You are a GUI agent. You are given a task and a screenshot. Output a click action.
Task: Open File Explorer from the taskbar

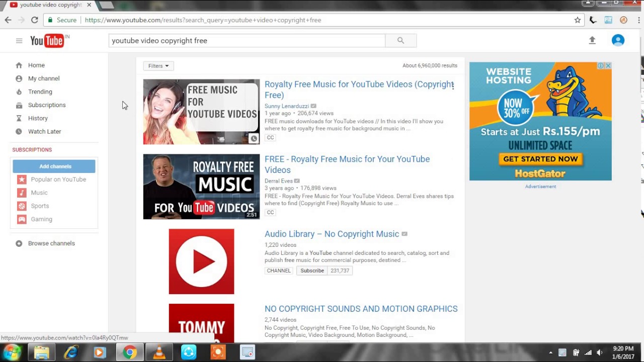41,352
